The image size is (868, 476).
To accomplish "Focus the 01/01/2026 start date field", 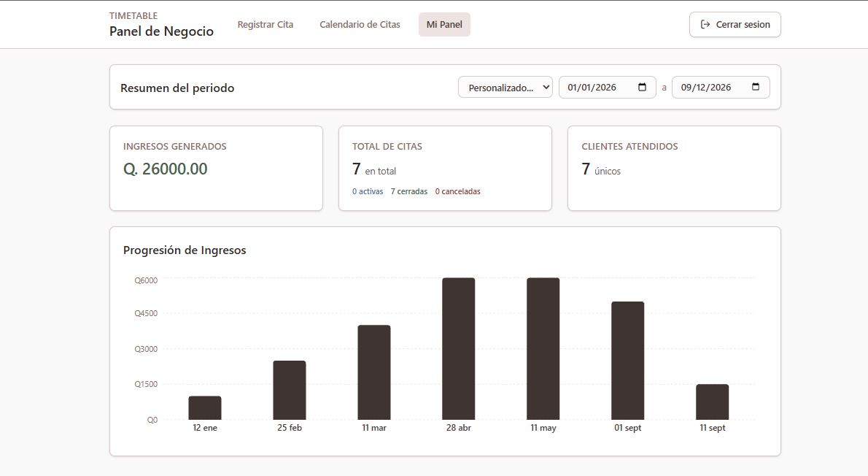I will [608, 87].
